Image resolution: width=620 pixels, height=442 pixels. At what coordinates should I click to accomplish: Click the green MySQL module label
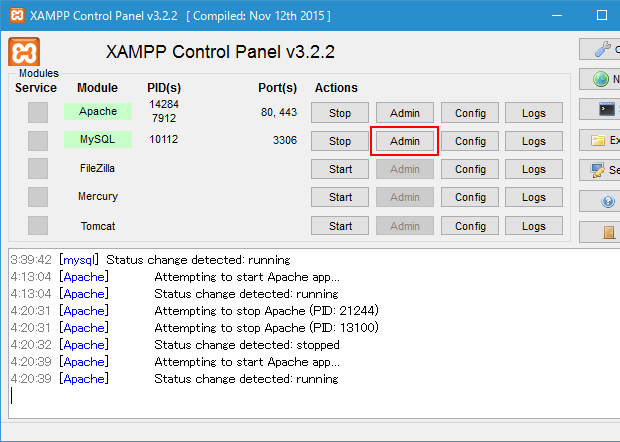point(98,139)
